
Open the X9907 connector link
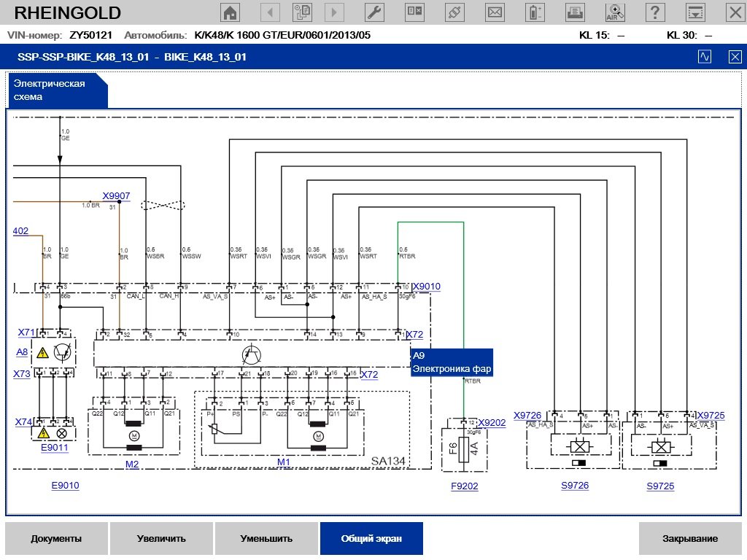[116, 195]
